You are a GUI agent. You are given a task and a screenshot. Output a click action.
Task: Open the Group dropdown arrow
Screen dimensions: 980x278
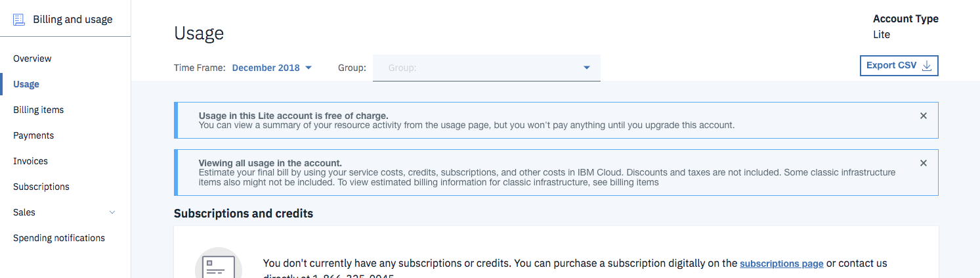click(x=587, y=68)
